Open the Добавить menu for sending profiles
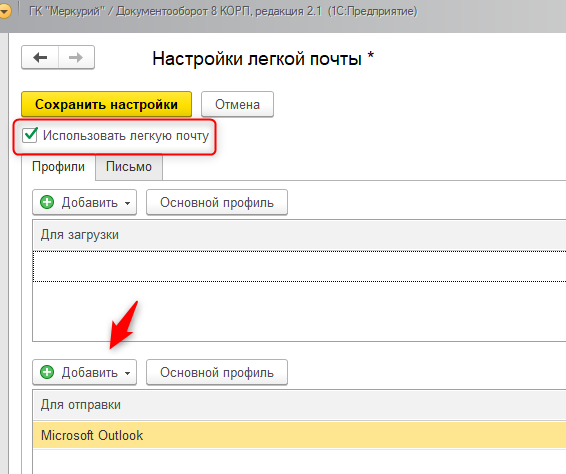Viewport: 566px width, 474px height. [x=84, y=372]
